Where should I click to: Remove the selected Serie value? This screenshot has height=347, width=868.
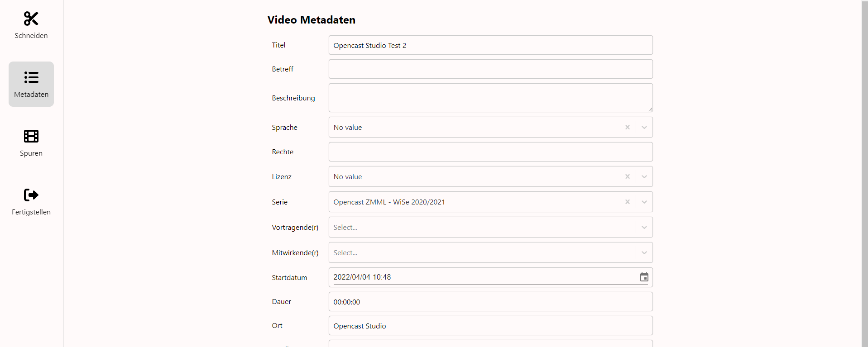pos(627,202)
